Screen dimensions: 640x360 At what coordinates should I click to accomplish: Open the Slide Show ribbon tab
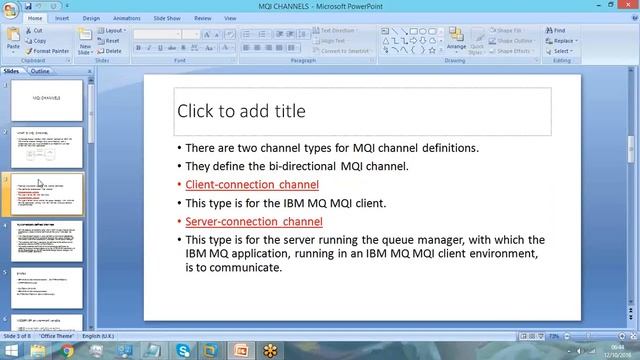[x=167, y=18]
